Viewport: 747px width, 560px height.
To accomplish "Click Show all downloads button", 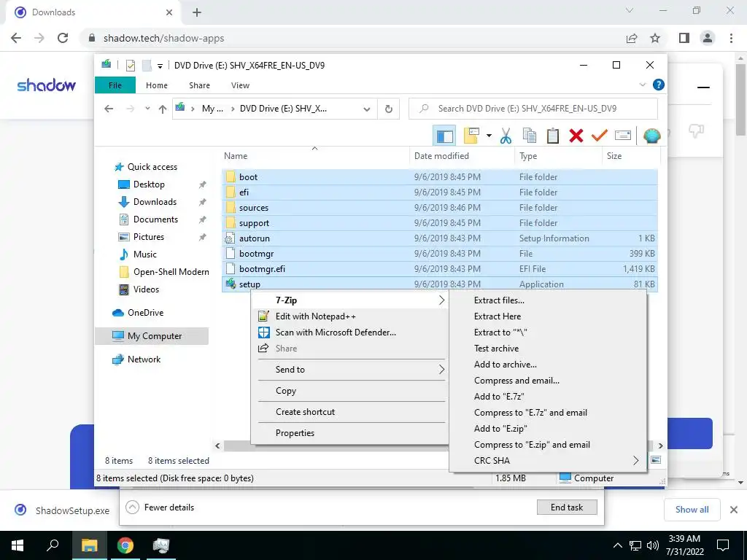I will pos(692,510).
